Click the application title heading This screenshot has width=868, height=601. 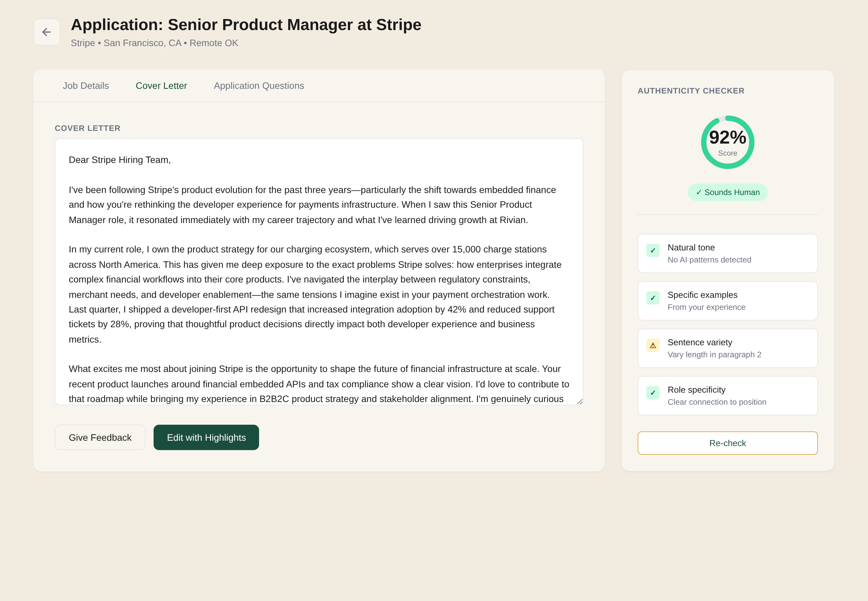[246, 25]
